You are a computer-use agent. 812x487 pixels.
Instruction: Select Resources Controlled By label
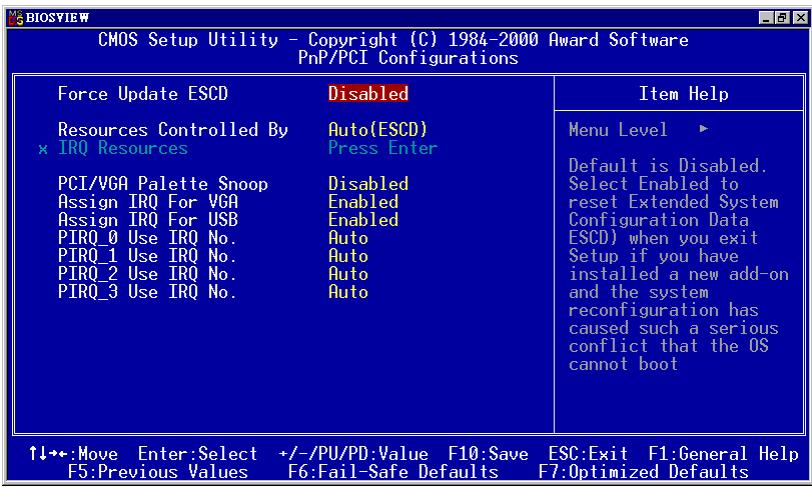coord(173,130)
